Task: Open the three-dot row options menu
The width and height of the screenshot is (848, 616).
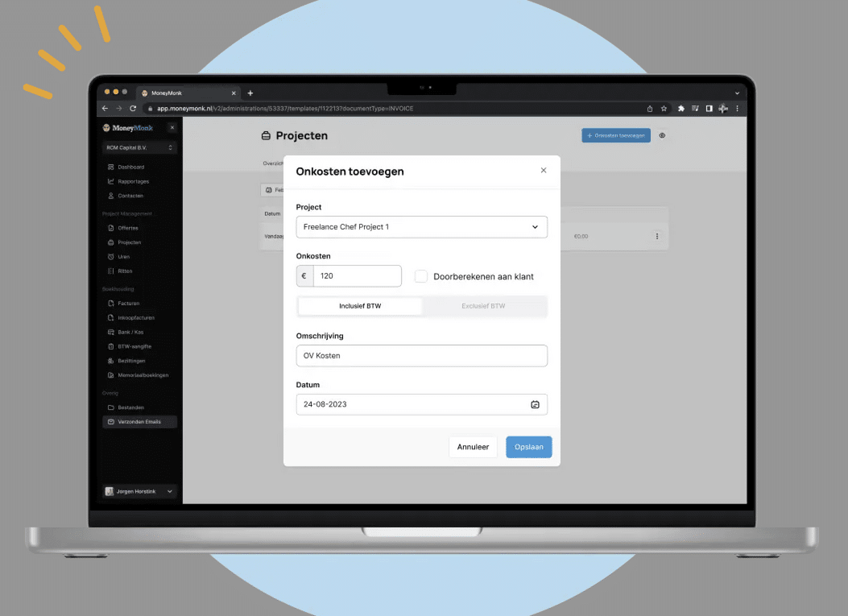Action: [x=656, y=237]
